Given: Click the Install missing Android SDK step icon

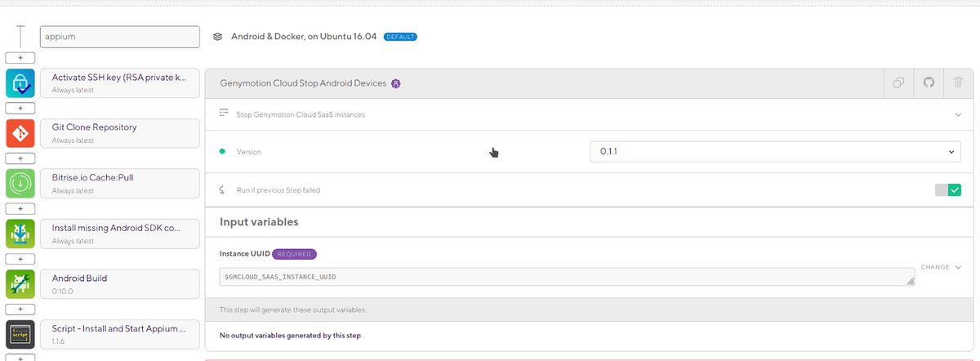Looking at the screenshot, I should tap(20, 234).
